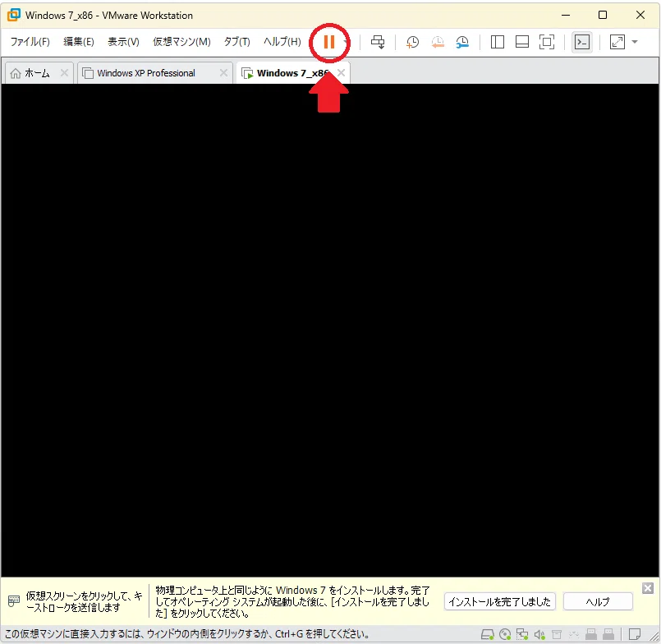Open the ヘルプ(H) menu
This screenshot has width=661, height=644.
pos(282,41)
